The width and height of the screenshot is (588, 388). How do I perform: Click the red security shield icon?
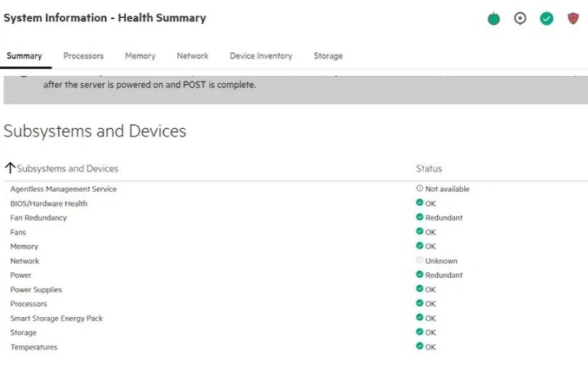[573, 19]
